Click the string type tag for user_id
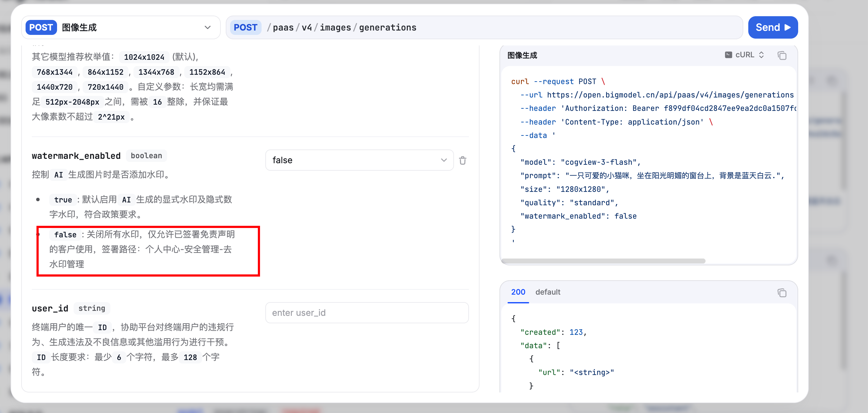Screen dimensions: 868x413 (x=92, y=308)
